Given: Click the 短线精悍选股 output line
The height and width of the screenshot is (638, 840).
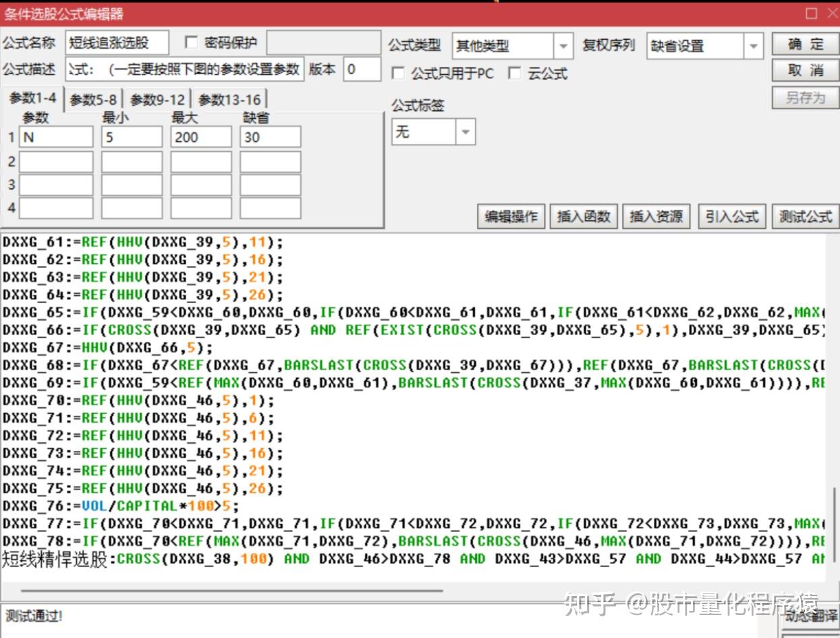Looking at the screenshot, I should (x=413, y=558).
